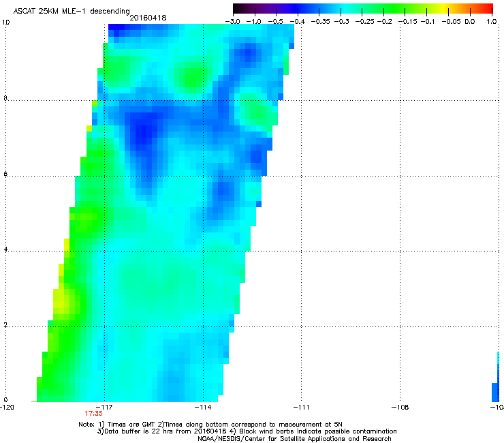The width and height of the screenshot is (504, 443).
Task: Click the colorbar label -0.4
Action: click(x=298, y=22)
